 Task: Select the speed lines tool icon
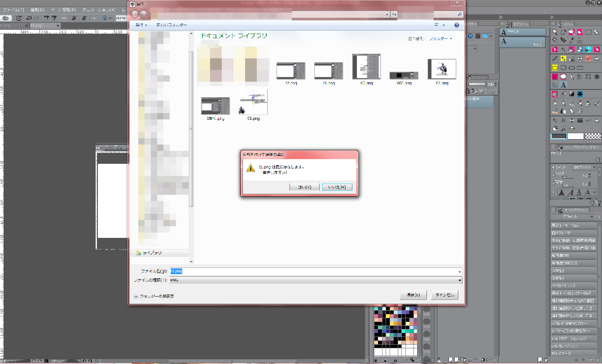(580, 76)
